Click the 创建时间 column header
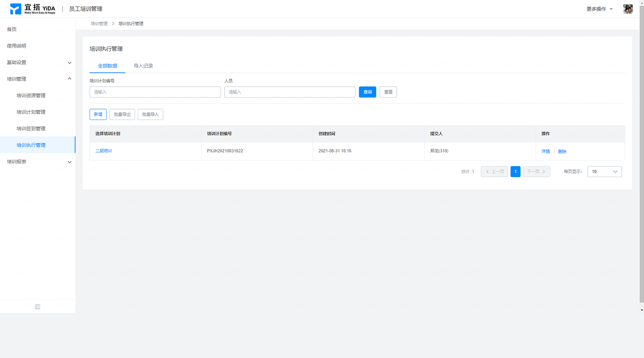The height and width of the screenshot is (358, 644). pyautogui.click(x=369, y=134)
